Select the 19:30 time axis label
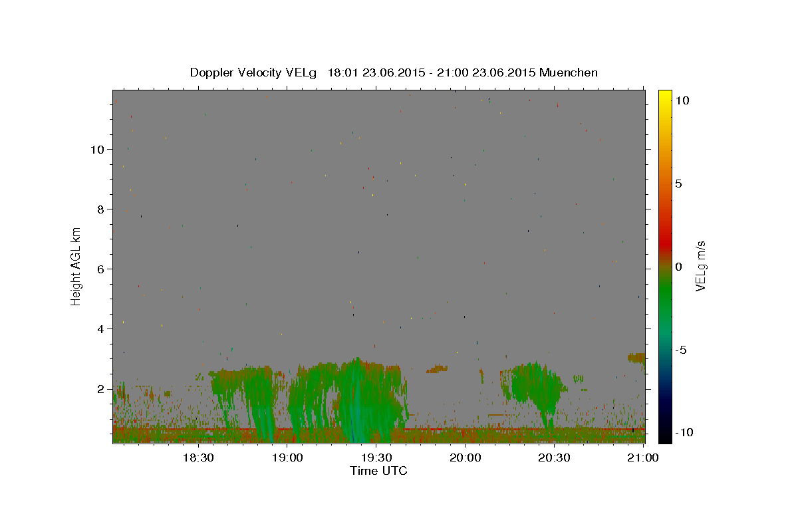 click(376, 458)
